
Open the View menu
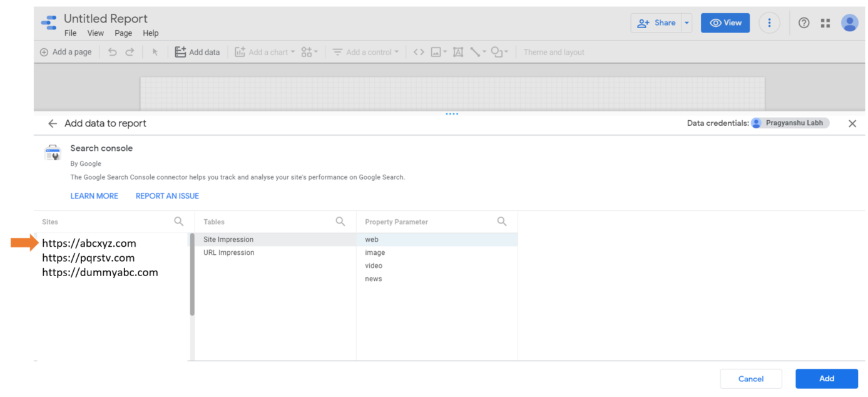tap(96, 33)
